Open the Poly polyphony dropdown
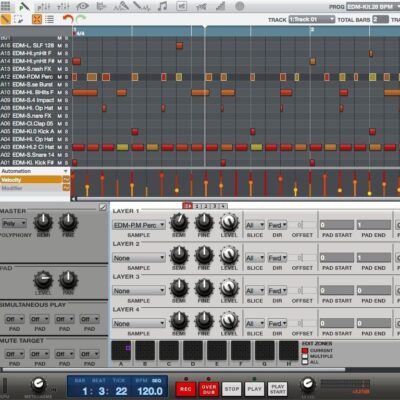Viewport: 400px width, 400px height. (14, 223)
